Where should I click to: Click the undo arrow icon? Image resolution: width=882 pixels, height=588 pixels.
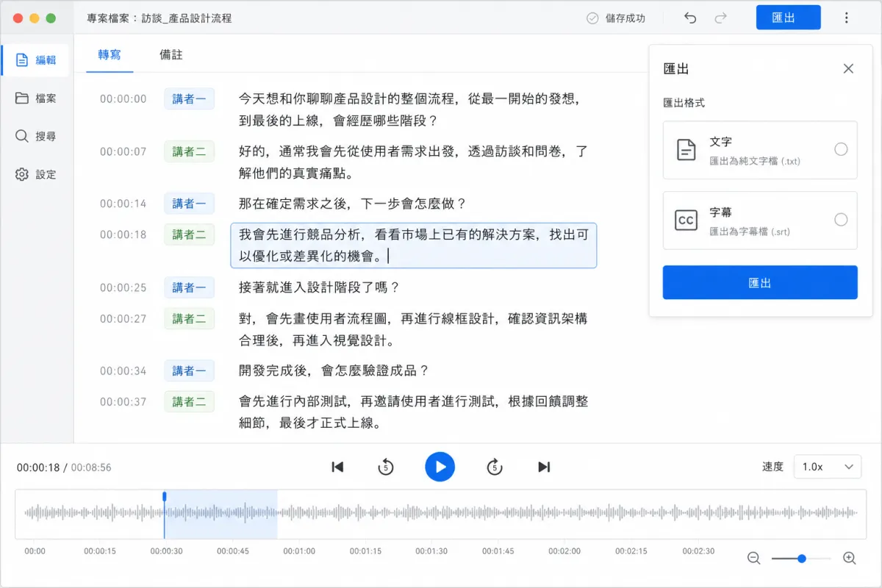pyautogui.click(x=690, y=18)
